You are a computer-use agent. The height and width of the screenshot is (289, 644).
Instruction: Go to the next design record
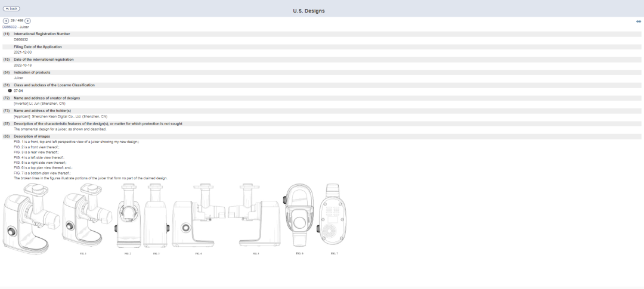click(x=27, y=21)
